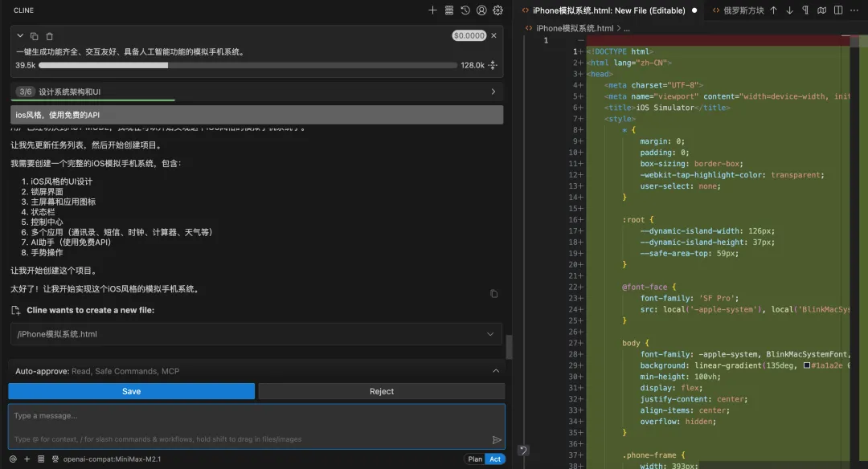Click the unsaved dot on the iPhone tab

694,10
